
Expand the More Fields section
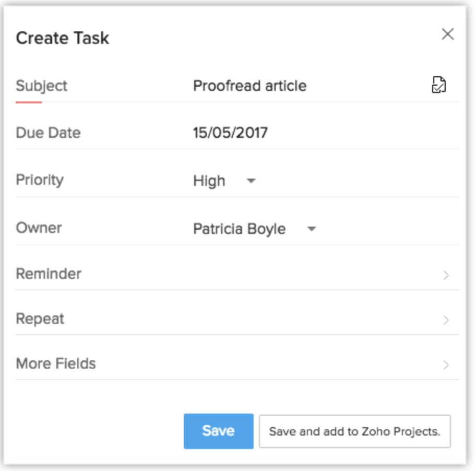[56, 363]
